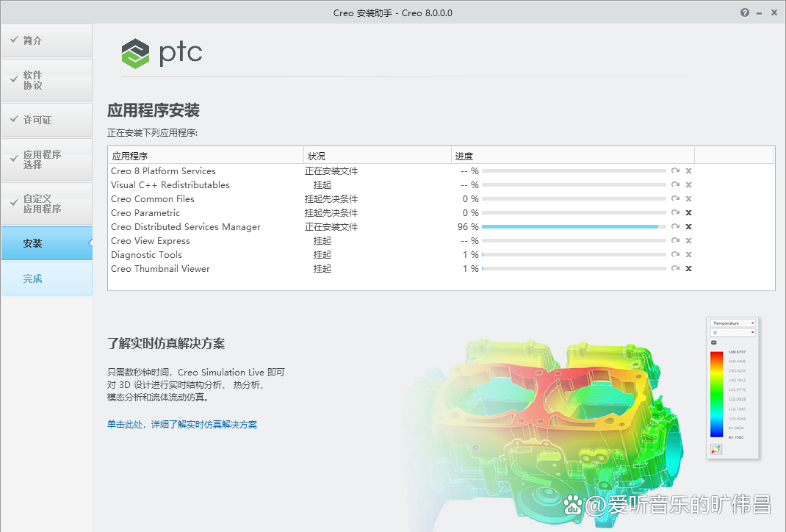Open the 单击此处 simulation solution link
Viewport: 786px width, 532px height.
point(182,425)
